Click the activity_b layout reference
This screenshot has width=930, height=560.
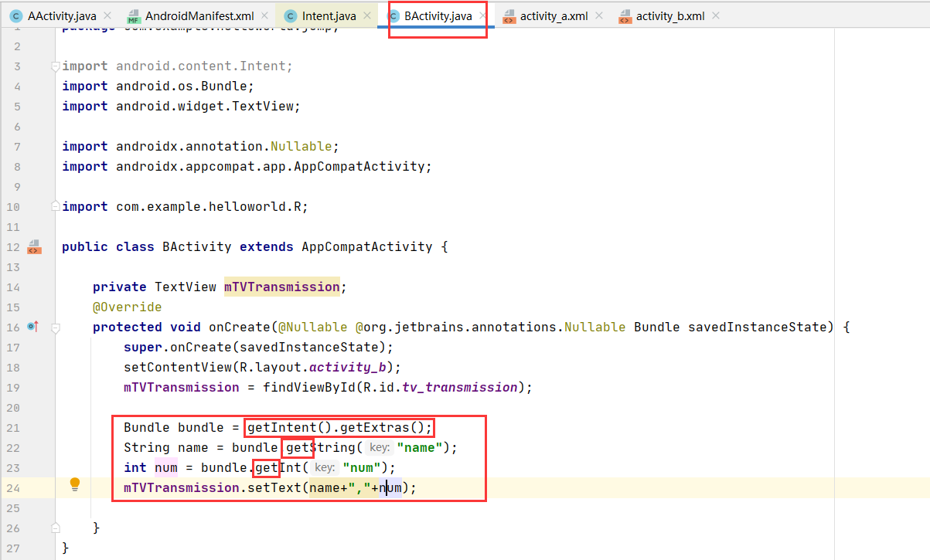point(347,368)
